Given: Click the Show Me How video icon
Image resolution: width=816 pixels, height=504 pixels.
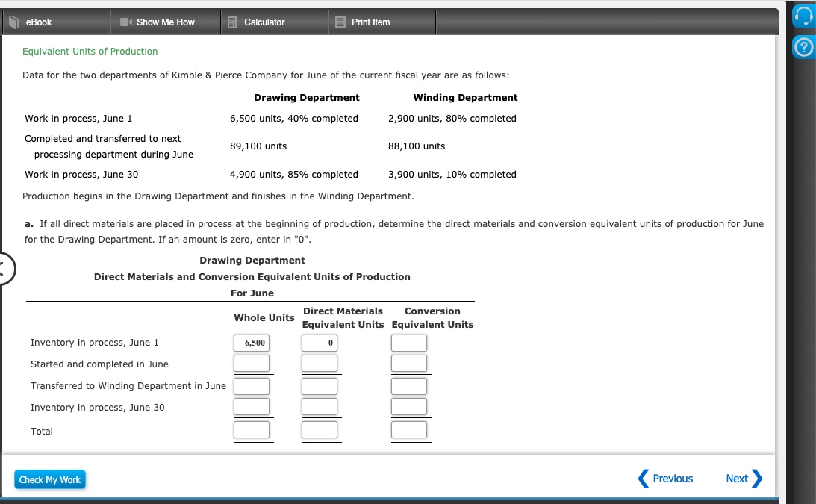Looking at the screenshot, I should click(x=126, y=22).
